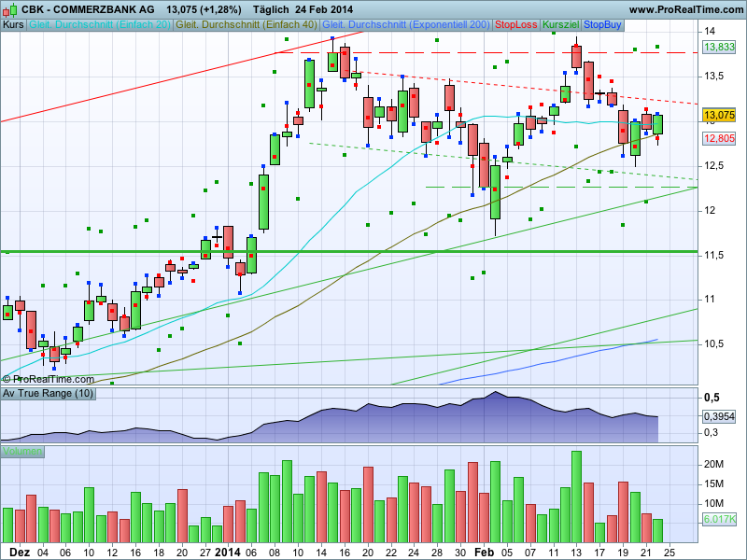Viewport: 747px width, 560px height.
Task: Select the Kurs indicator label
Action: (13, 25)
